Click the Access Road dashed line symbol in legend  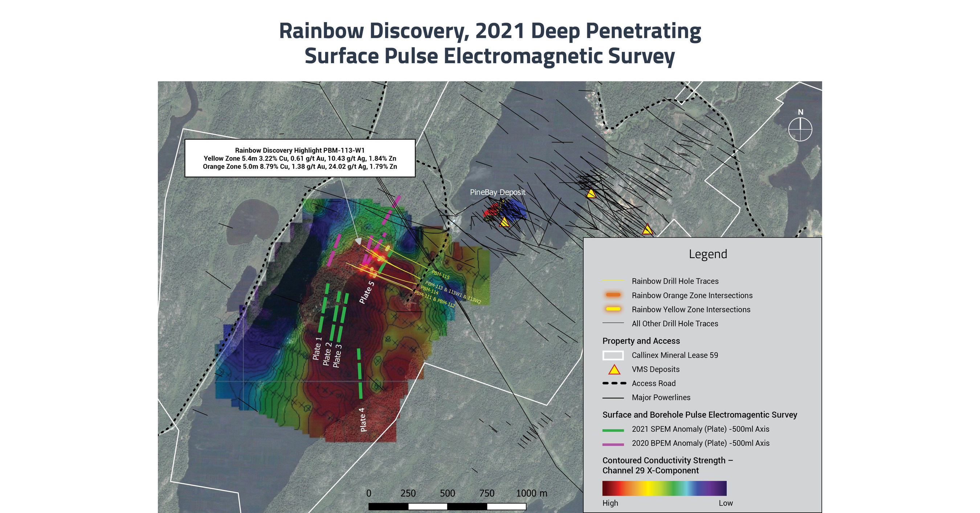[x=615, y=383]
